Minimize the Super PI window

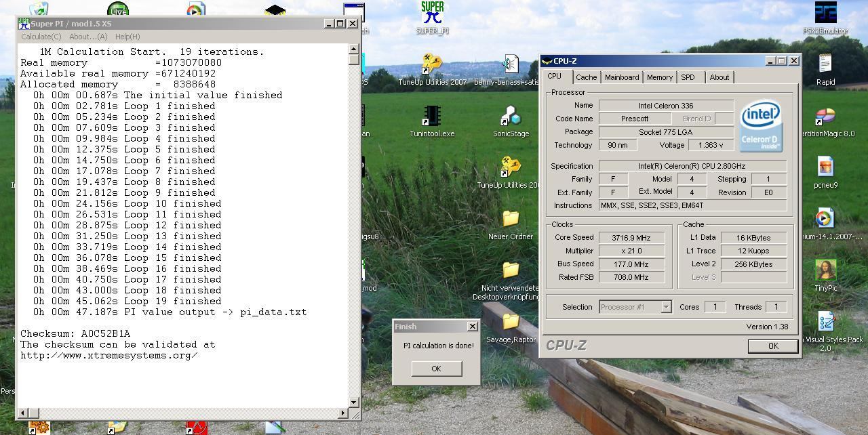329,24
